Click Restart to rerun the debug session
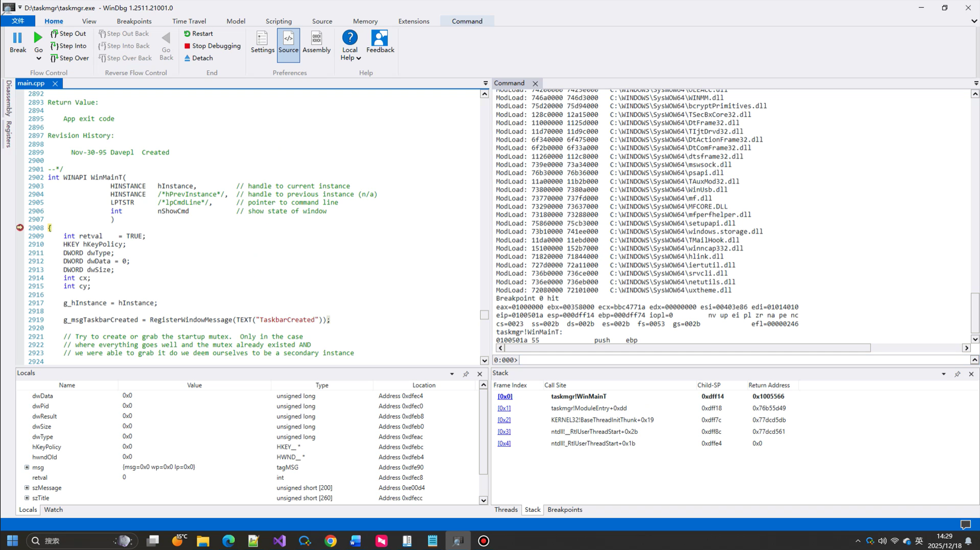This screenshot has width=980, height=550. [x=199, y=33]
